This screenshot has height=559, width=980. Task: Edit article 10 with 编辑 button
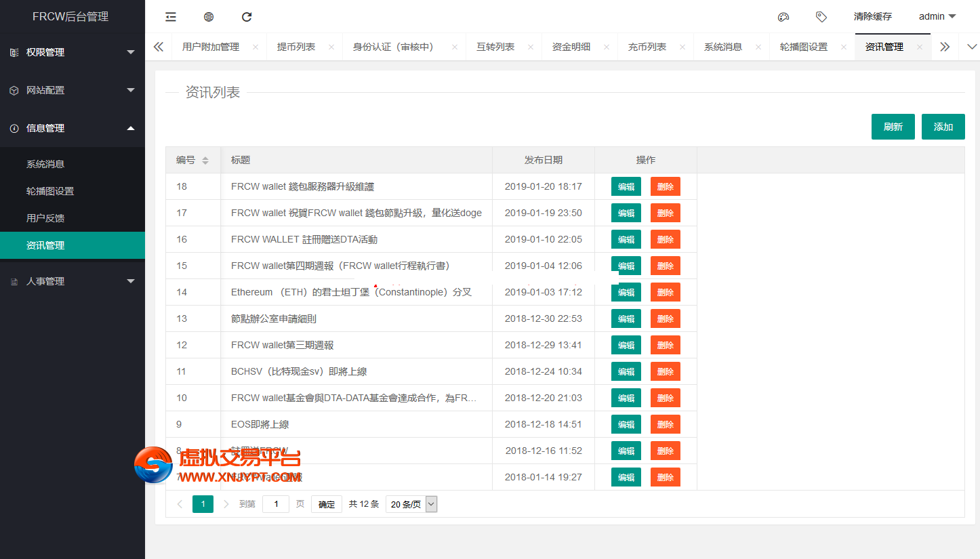[626, 398]
